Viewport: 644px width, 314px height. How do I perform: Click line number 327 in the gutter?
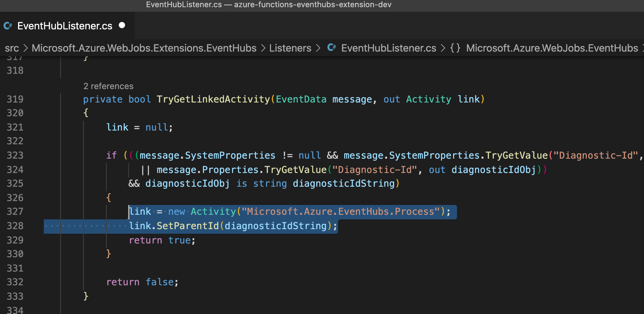point(15,212)
